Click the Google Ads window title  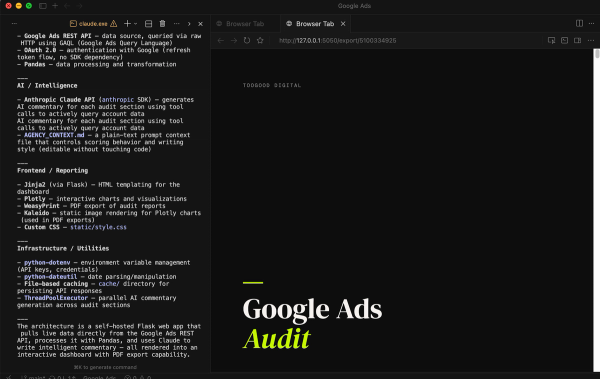pos(354,6)
